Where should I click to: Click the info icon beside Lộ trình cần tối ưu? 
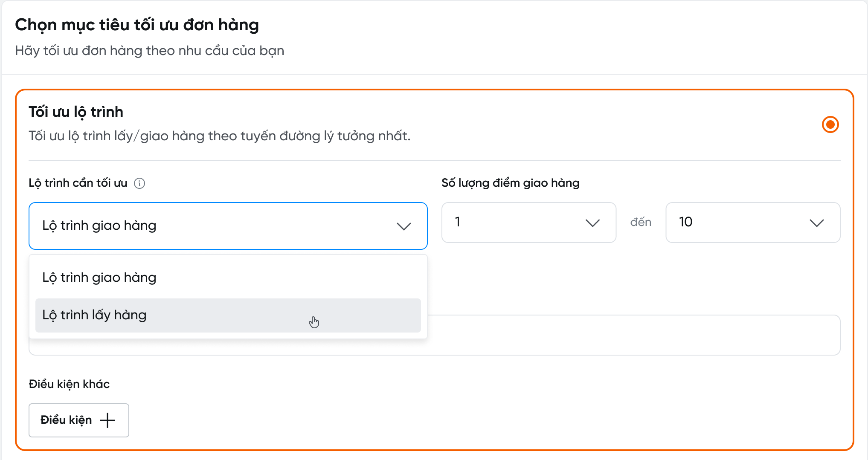[139, 183]
